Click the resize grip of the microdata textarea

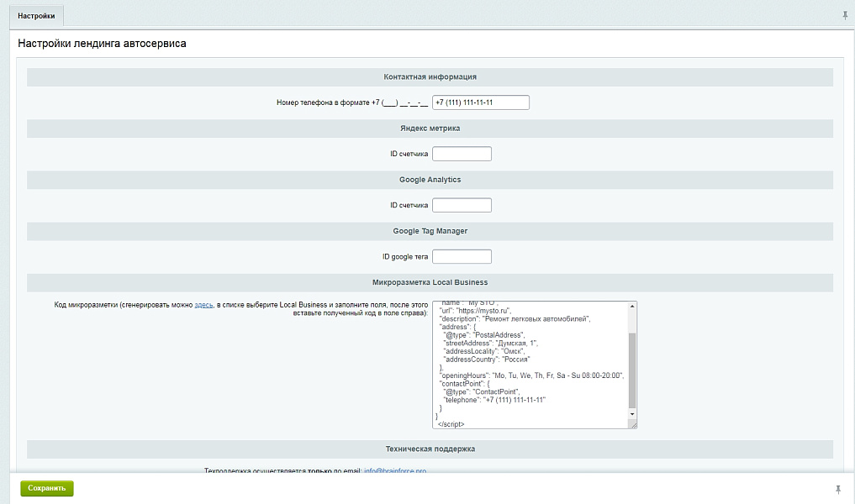click(x=632, y=424)
